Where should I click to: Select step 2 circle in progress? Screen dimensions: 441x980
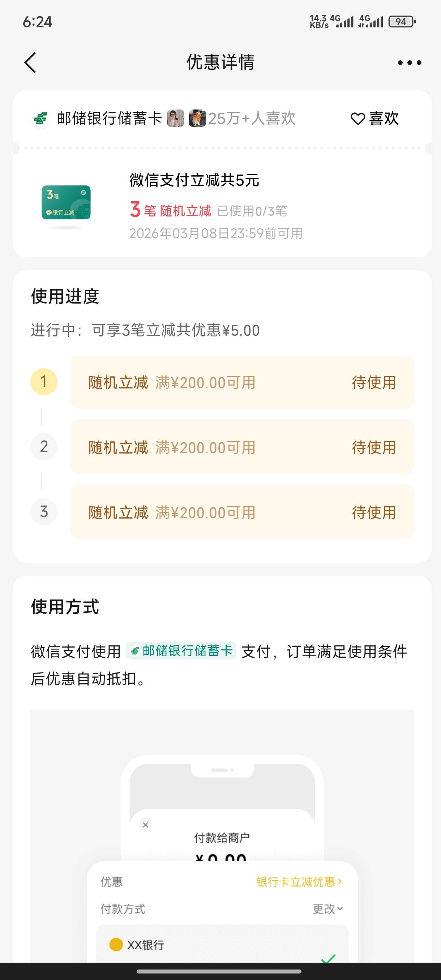(x=44, y=447)
